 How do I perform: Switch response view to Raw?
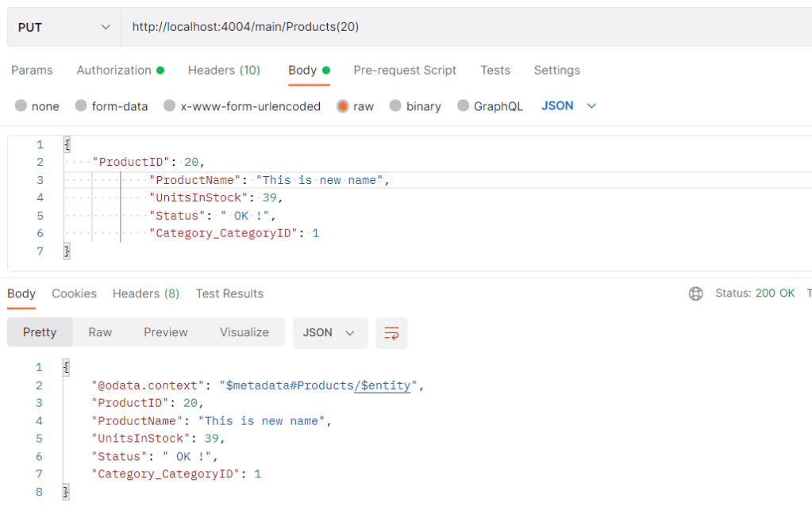click(100, 332)
